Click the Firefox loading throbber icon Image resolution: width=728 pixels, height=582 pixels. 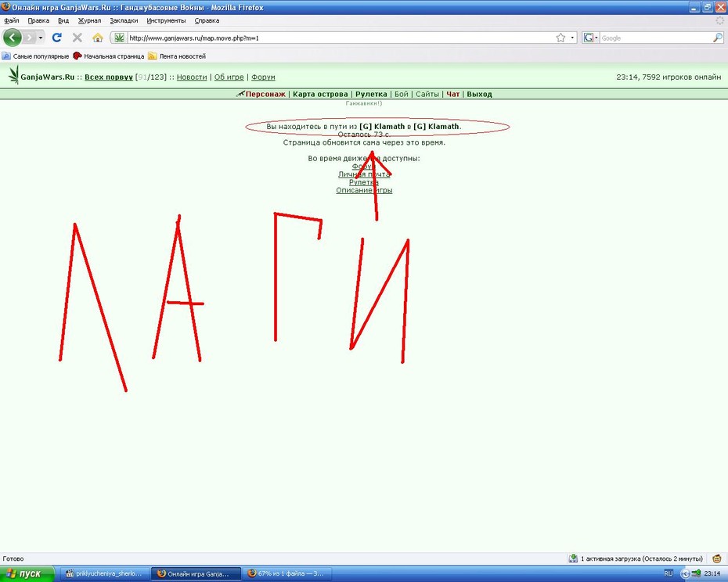[719, 20]
